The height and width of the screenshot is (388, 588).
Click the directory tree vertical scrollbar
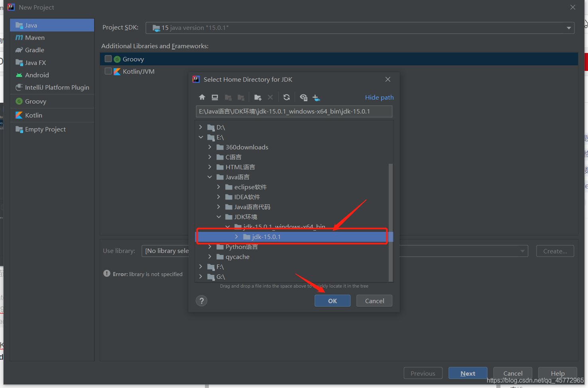(391, 222)
